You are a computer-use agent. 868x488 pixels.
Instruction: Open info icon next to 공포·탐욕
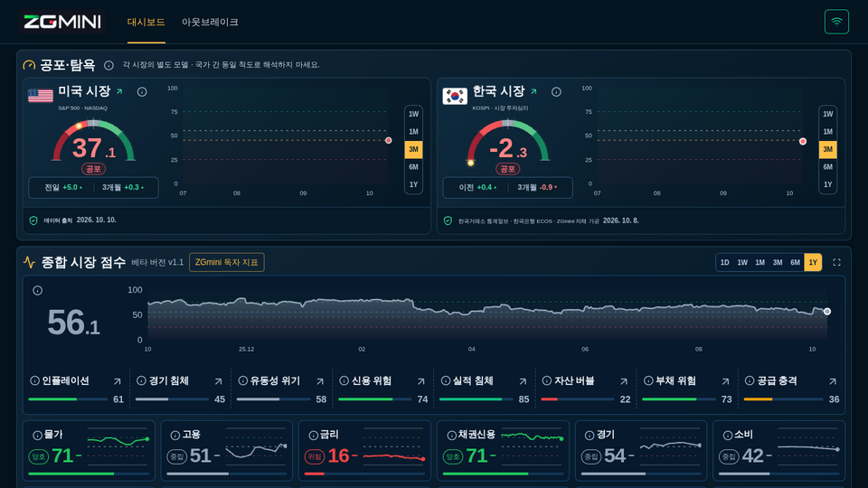pyautogui.click(x=109, y=65)
